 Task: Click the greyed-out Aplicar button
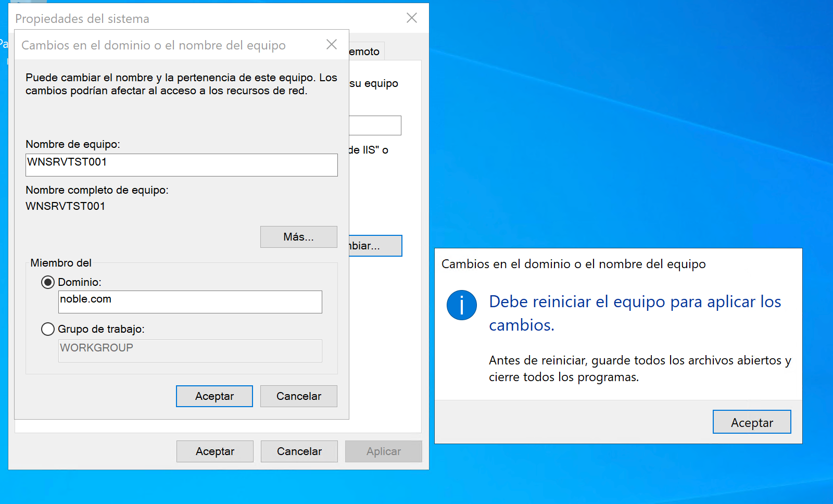tap(383, 451)
